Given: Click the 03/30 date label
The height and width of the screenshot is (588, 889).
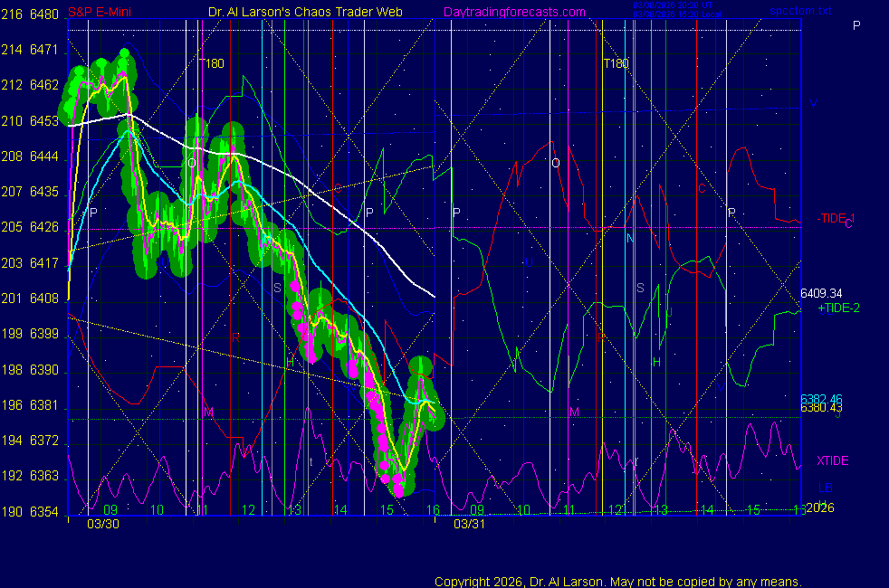Looking at the screenshot, I should coord(103,524).
